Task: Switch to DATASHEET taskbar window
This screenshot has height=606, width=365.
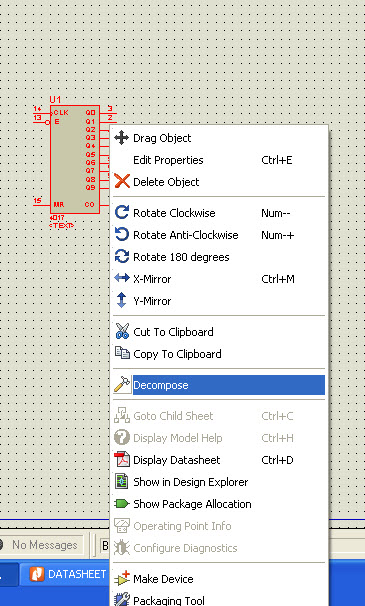Action: 66,574
